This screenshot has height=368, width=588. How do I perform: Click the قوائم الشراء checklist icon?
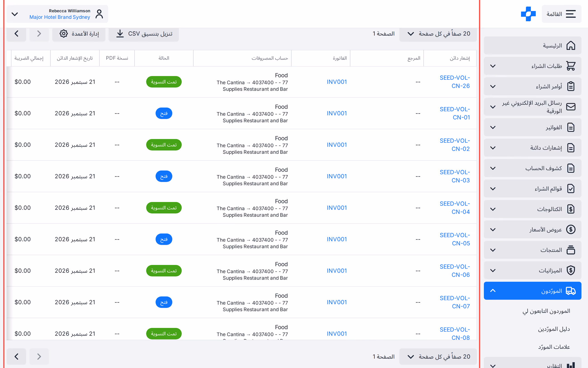point(571,189)
